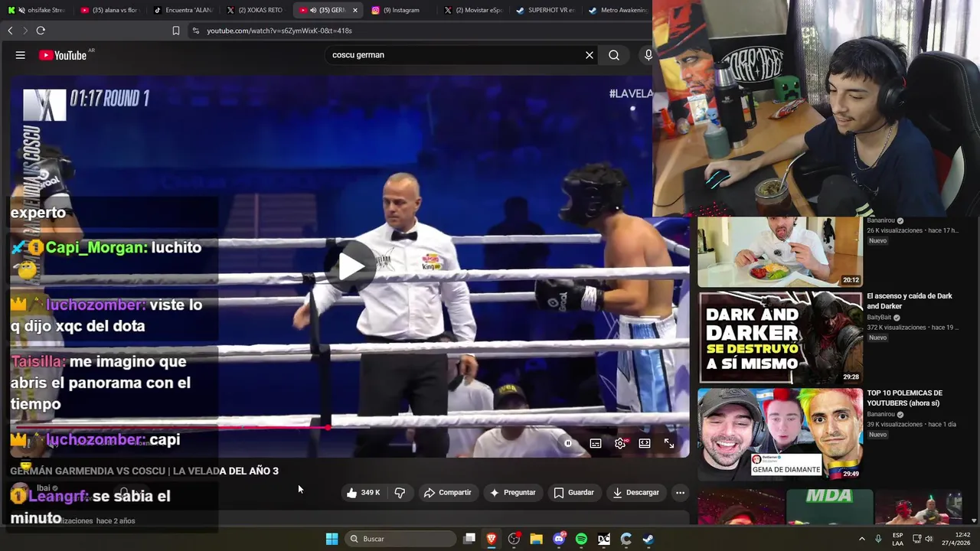
Task: Expand the system tray hidden icons chevron
Action: coord(861,539)
